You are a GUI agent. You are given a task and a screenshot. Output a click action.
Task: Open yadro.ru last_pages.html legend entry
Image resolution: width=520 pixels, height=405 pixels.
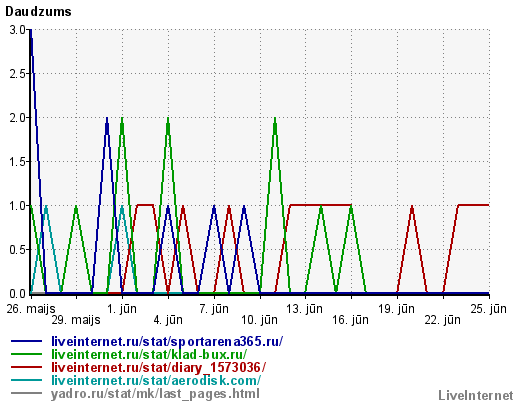point(155,394)
